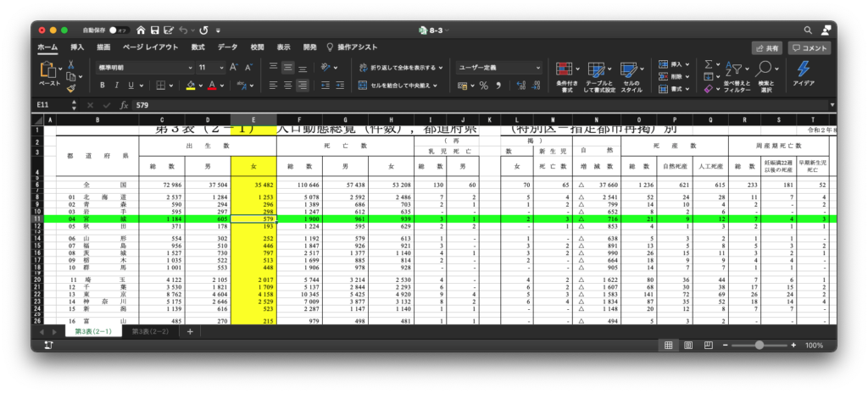Click the Redo circular arrow icon
The image size is (868, 393).
tap(203, 30)
